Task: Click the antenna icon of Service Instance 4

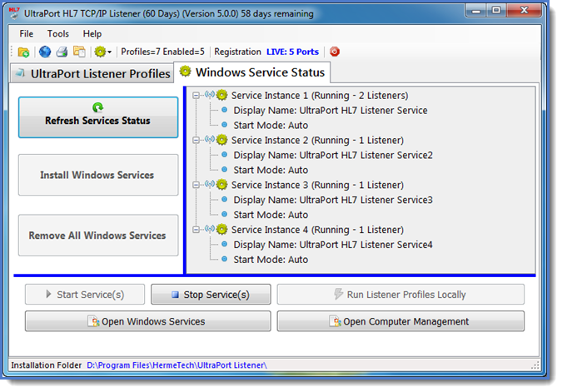Action: click(210, 229)
